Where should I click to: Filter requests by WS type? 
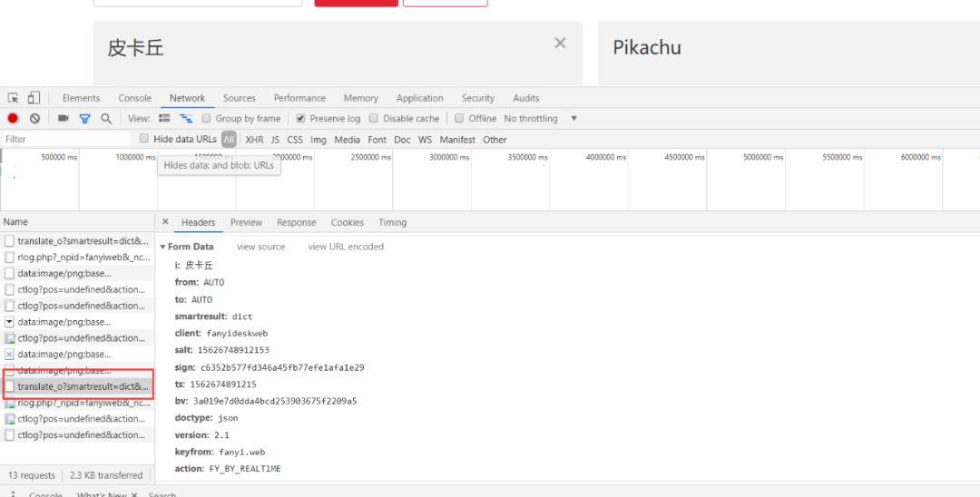pyautogui.click(x=425, y=140)
